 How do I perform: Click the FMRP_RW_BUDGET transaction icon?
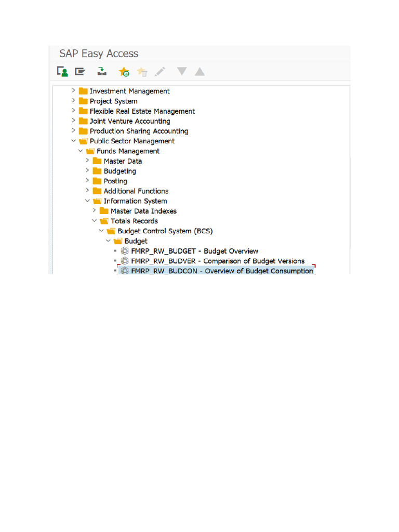tap(125, 251)
